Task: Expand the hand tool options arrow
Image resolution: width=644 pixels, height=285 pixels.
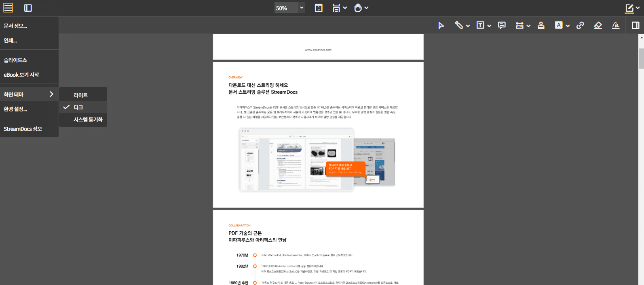Action: pos(366,8)
